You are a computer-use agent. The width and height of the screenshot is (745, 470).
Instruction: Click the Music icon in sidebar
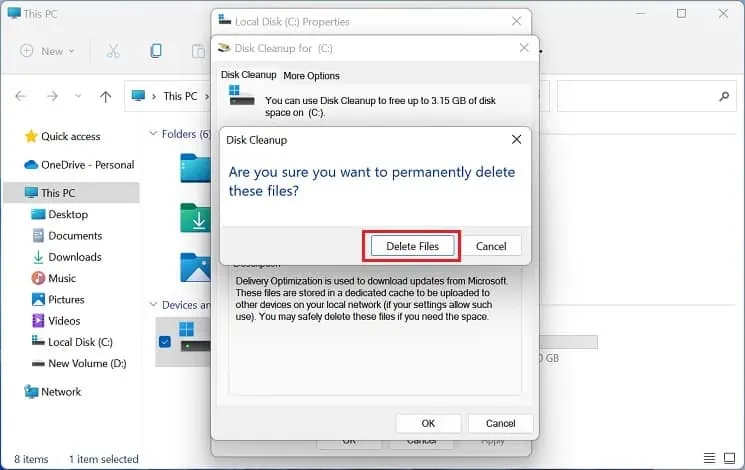[x=38, y=278]
